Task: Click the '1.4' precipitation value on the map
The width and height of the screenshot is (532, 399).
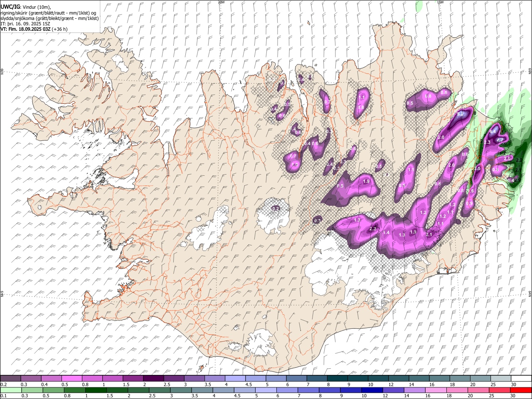Action: 386,232
